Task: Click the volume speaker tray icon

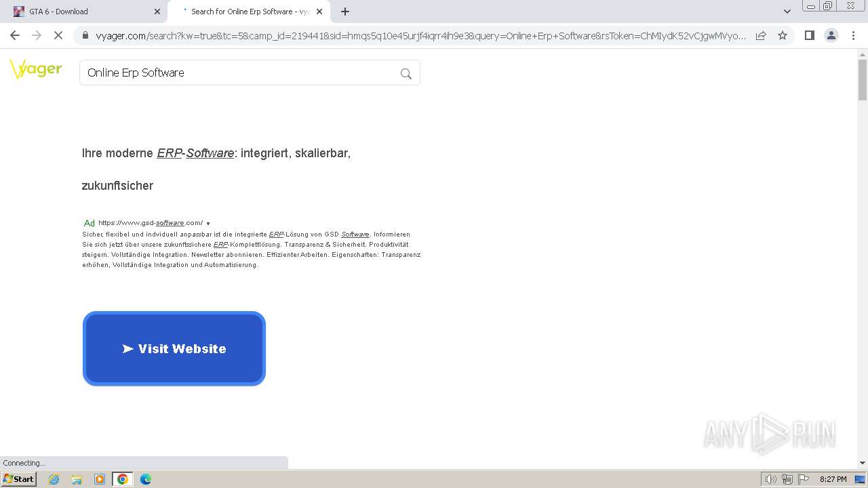Action: coord(771,479)
